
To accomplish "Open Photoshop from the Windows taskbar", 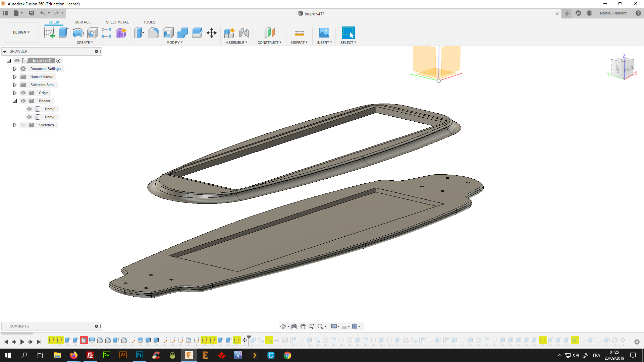I will pos(139,355).
